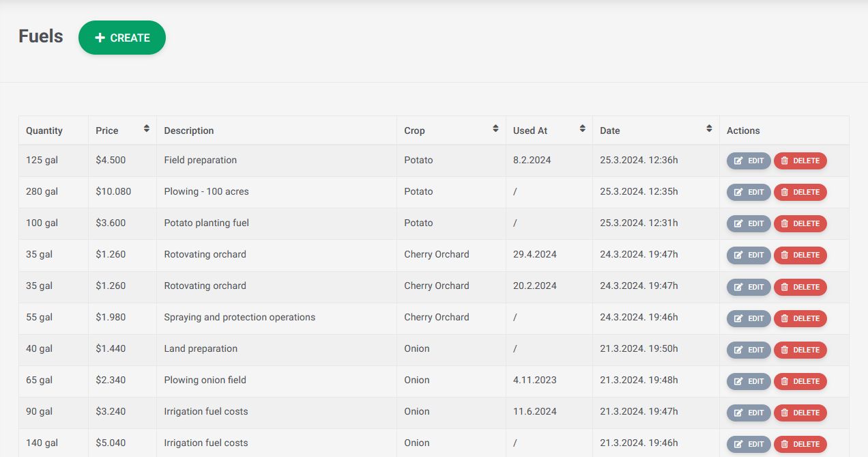The height and width of the screenshot is (457, 868).
Task: Select the Cherry Orchard cell in Spraying row
Action: point(437,317)
